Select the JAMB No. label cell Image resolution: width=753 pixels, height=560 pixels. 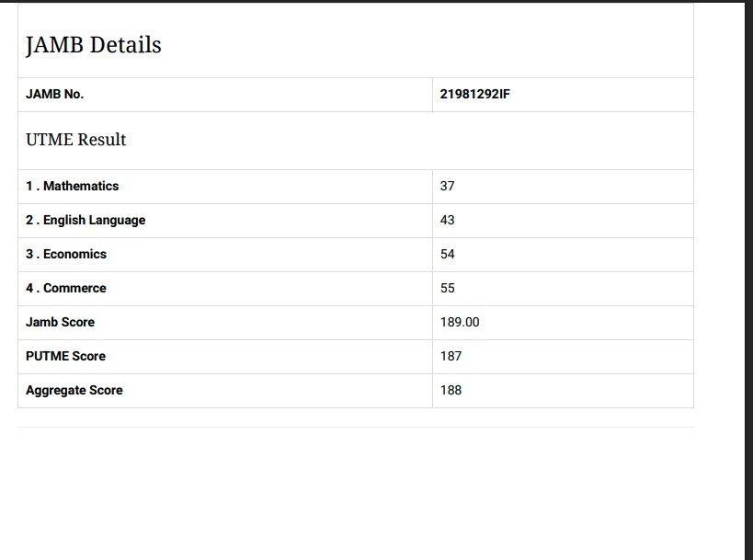click(55, 94)
